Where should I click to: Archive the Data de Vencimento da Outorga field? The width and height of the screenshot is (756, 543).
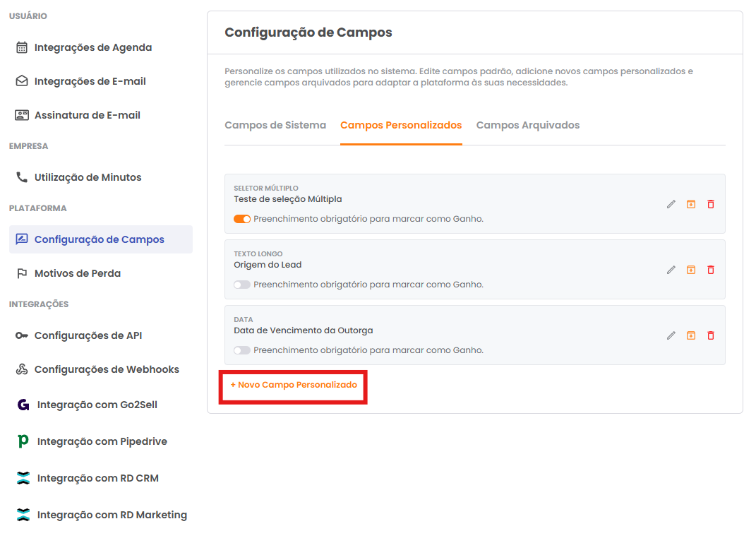691,335
